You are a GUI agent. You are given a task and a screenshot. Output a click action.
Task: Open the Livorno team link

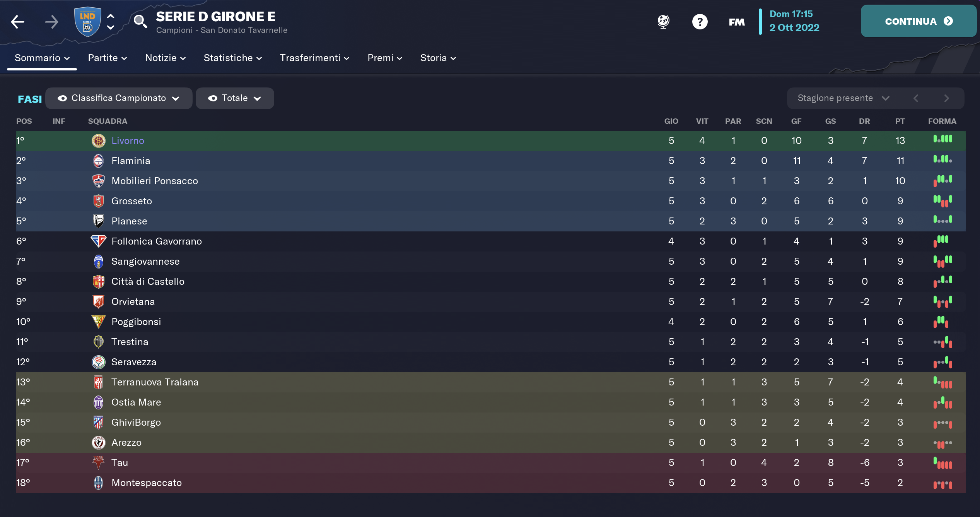[128, 140]
